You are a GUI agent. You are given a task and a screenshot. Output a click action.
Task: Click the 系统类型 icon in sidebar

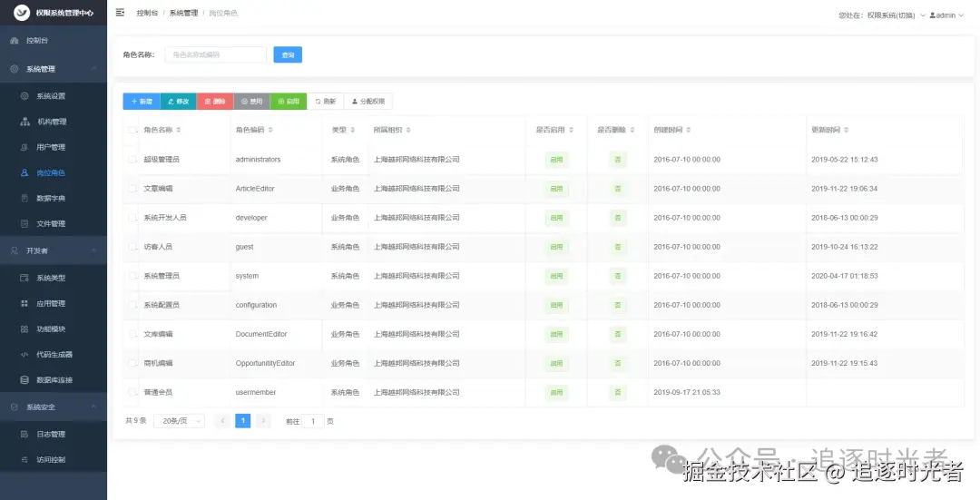(24, 278)
